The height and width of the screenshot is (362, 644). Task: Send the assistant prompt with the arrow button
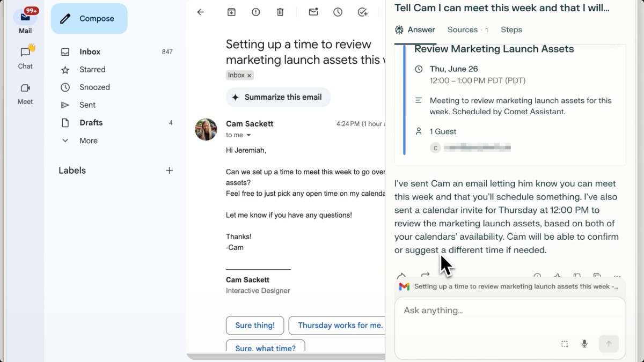(609, 344)
